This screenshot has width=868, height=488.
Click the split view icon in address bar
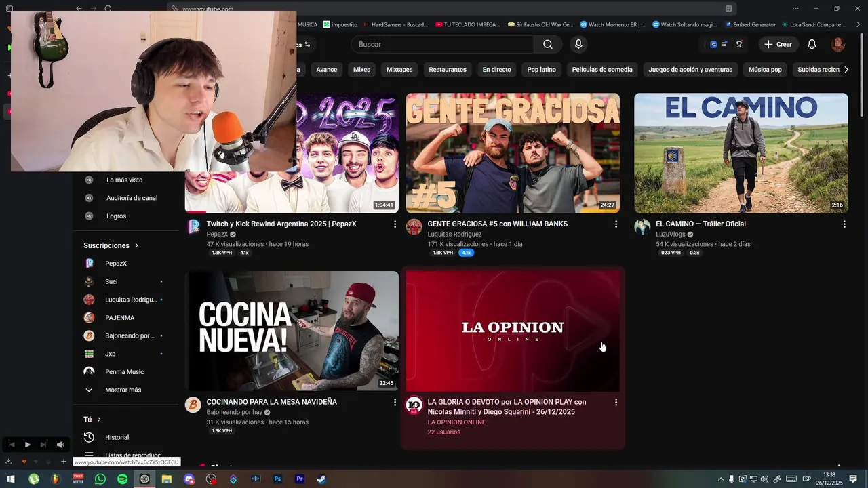(x=729, y=9)
